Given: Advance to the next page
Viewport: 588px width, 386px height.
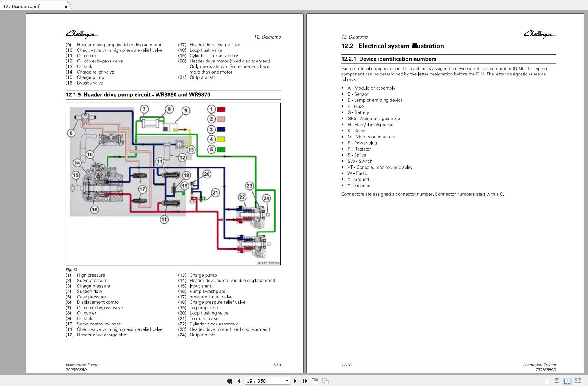Looking at the screenshot, I should click(295, 381).
